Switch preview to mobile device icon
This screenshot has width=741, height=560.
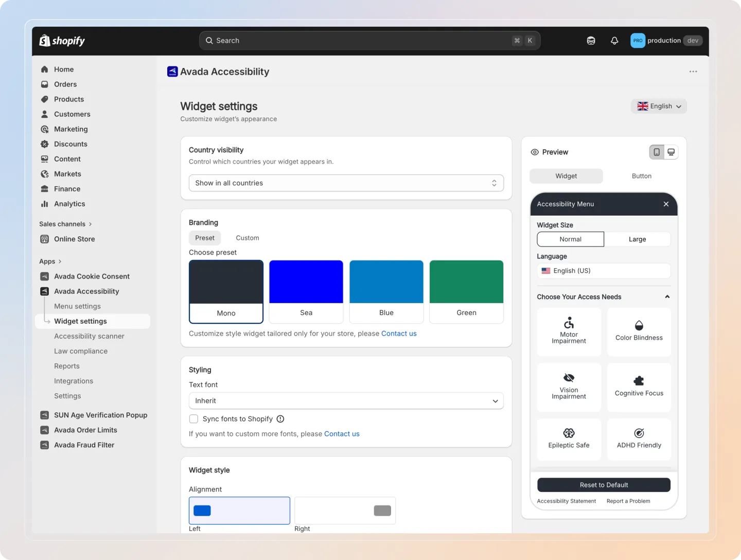coord(657,152)
